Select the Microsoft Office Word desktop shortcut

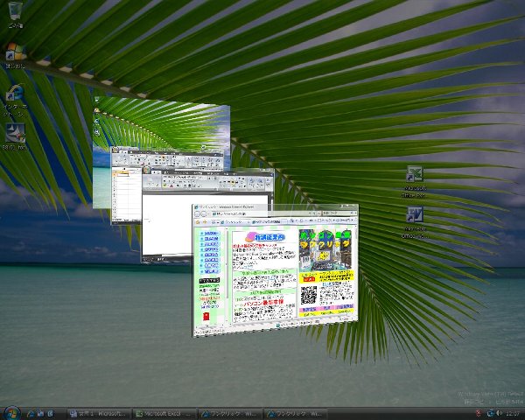click(x=415, y=222)
